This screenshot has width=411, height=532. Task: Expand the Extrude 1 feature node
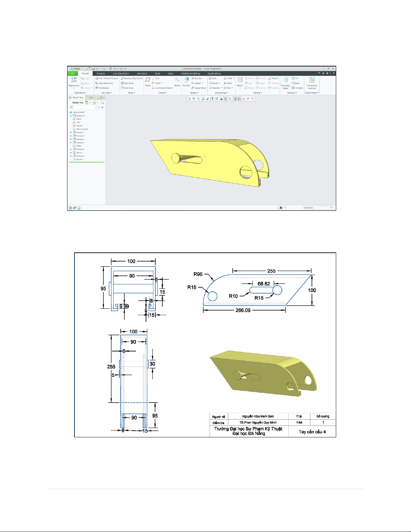click(x=71, y=133)
